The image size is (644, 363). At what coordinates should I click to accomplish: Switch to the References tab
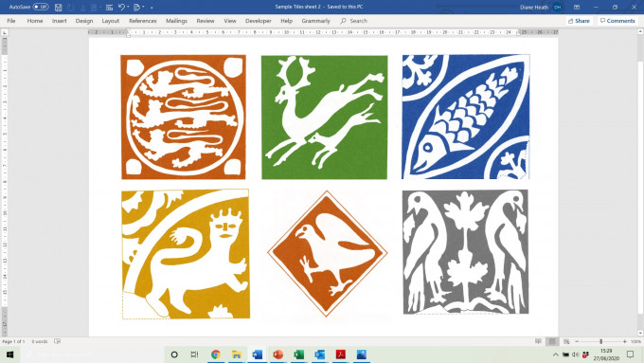coord(142,21)
